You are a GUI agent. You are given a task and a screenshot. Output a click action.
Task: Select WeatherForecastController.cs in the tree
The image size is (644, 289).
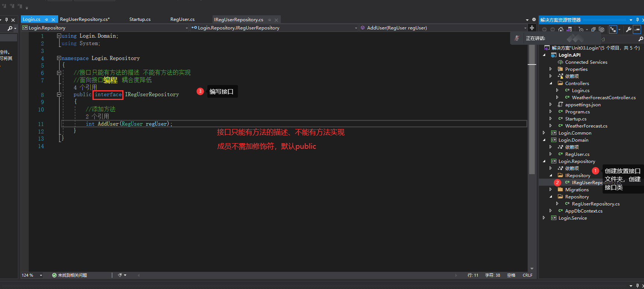[604, 98]
